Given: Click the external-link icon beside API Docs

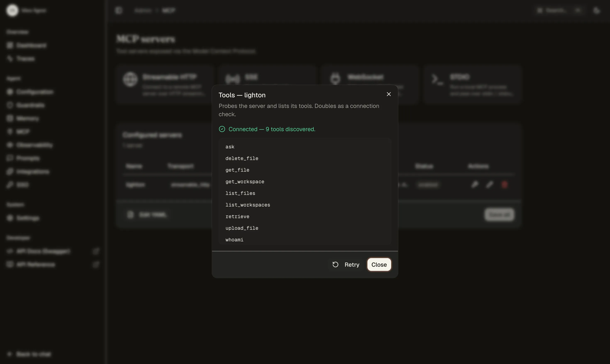Looking at the screenshot, I should [x=96, y=251].
